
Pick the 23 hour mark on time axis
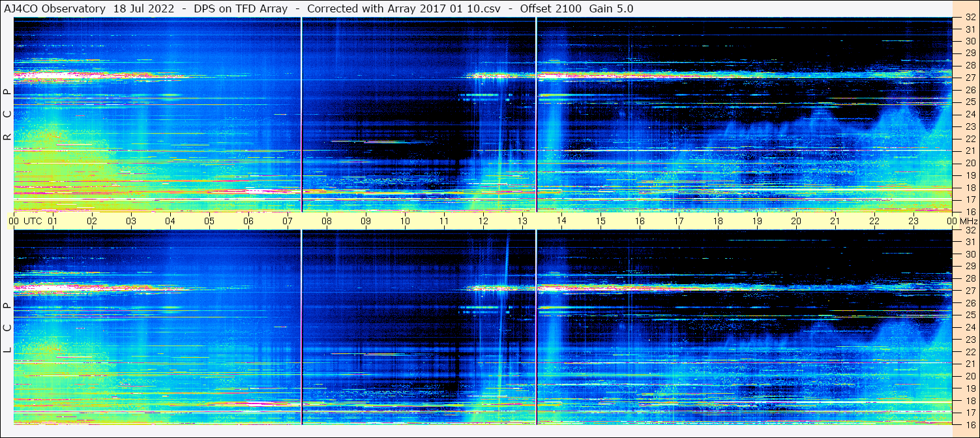[913, 221]
